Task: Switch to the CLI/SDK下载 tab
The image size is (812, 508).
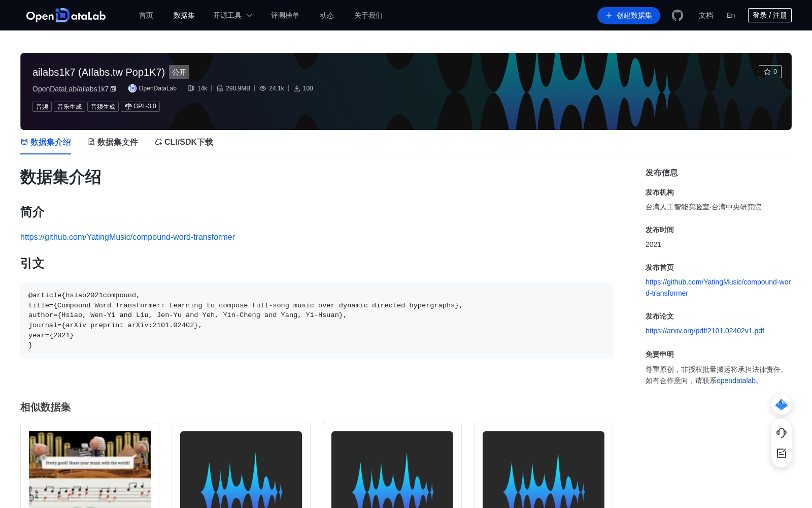Action: point(184,142)
